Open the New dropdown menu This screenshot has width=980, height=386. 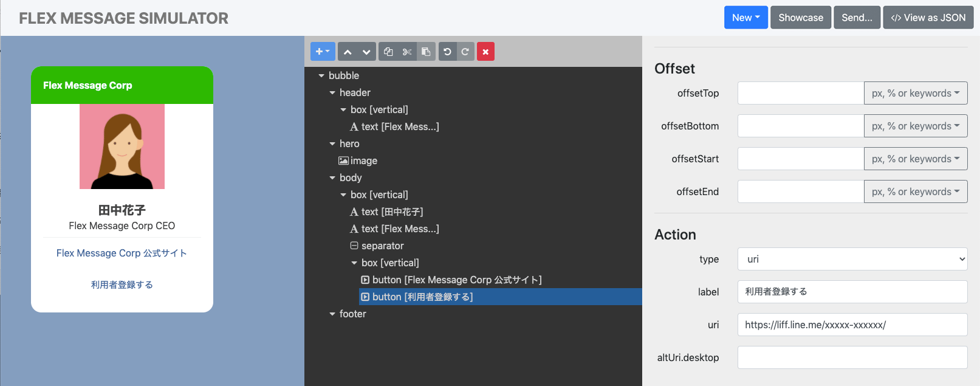(745, 18)
